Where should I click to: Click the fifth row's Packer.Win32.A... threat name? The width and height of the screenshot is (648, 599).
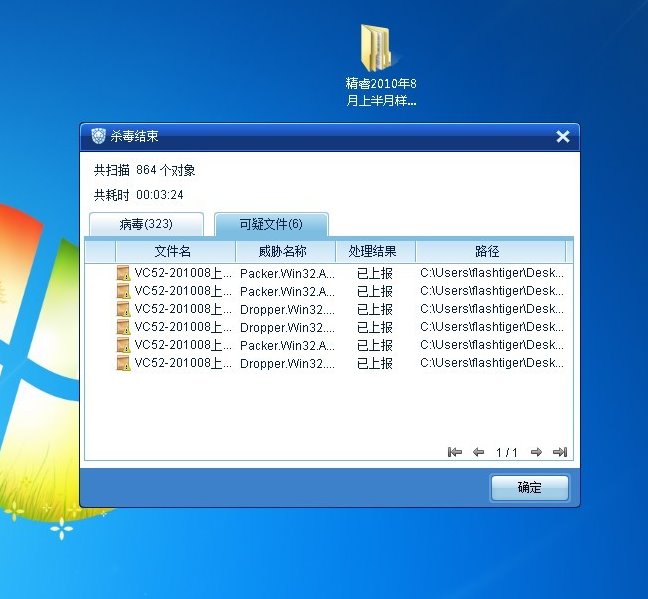pos(287,345)
